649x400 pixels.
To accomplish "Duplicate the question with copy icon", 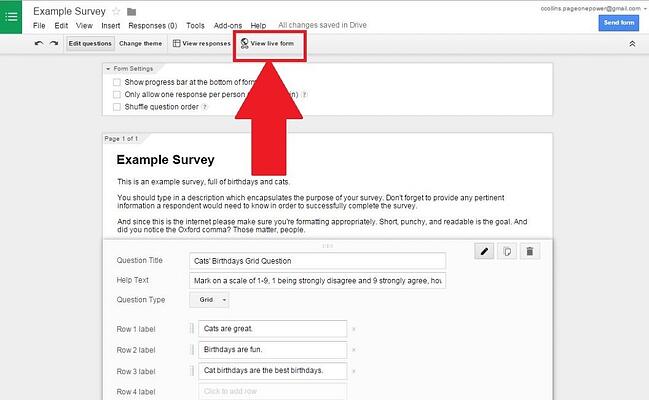I will pyautogui.click(x=507, y=251).
